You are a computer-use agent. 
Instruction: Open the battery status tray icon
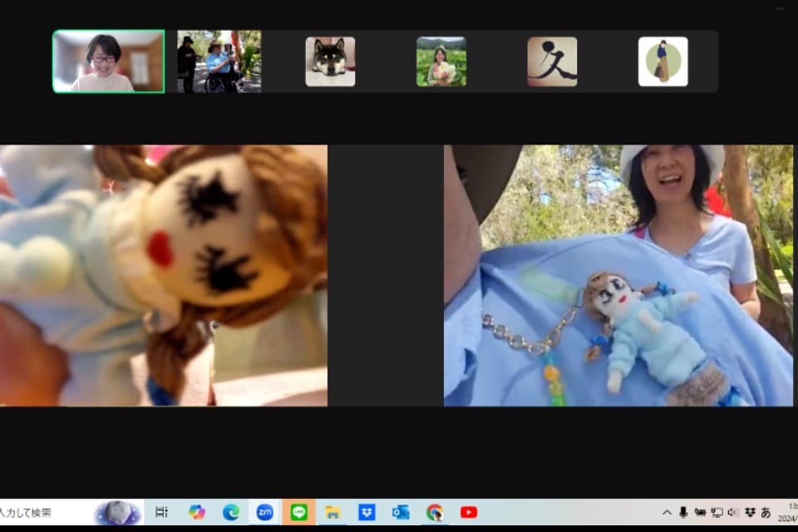(x=700, y=512)
